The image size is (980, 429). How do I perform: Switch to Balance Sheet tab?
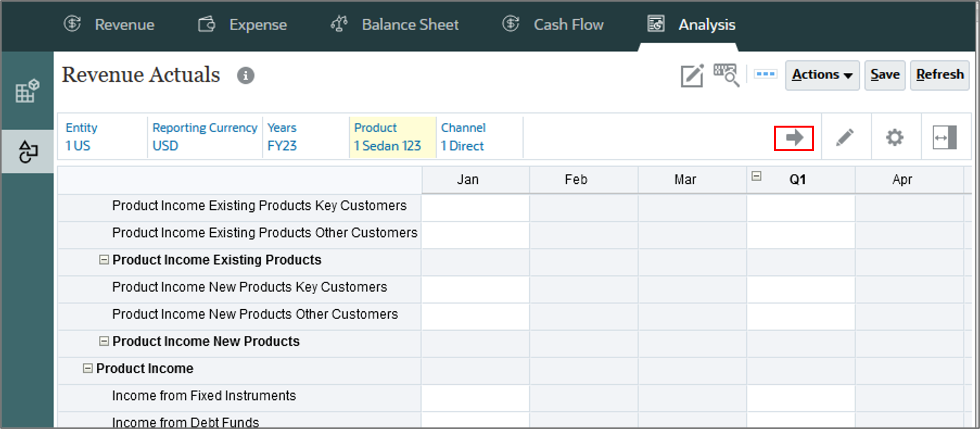[394, 24]
